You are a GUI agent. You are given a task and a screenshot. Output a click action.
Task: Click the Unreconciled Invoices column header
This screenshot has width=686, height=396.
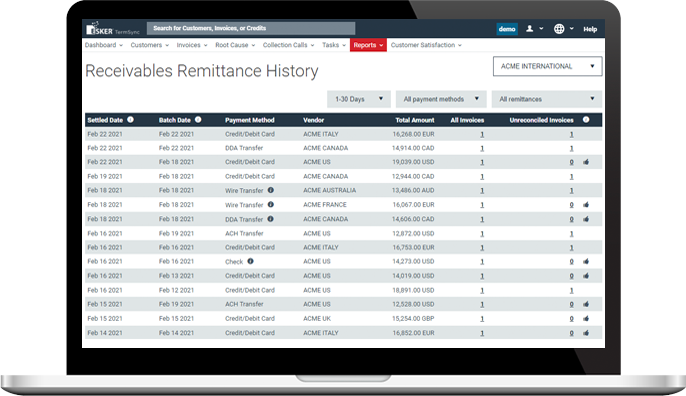(x=541, y=120)
